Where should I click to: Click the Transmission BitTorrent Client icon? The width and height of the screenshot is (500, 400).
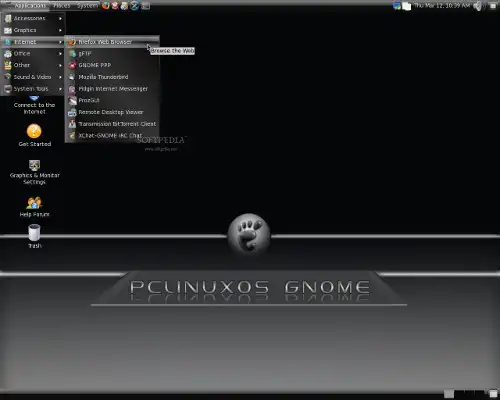(x=72, y=124)
